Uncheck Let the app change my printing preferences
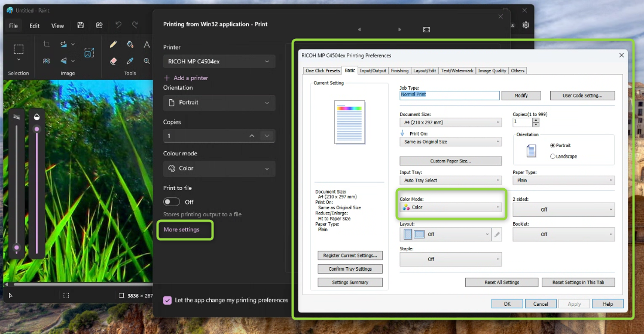This screenshot has height=334, width=644. click(x=167, y=301)
